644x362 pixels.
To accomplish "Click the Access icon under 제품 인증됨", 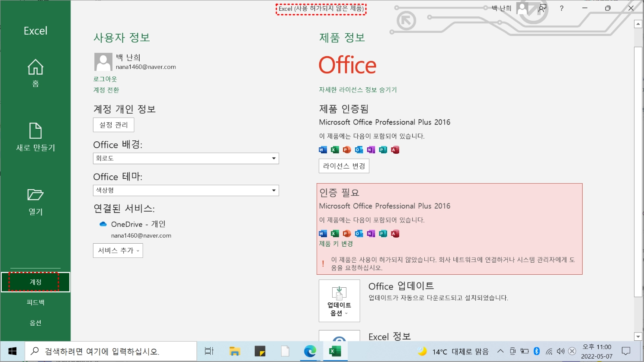I will [395, 150].
